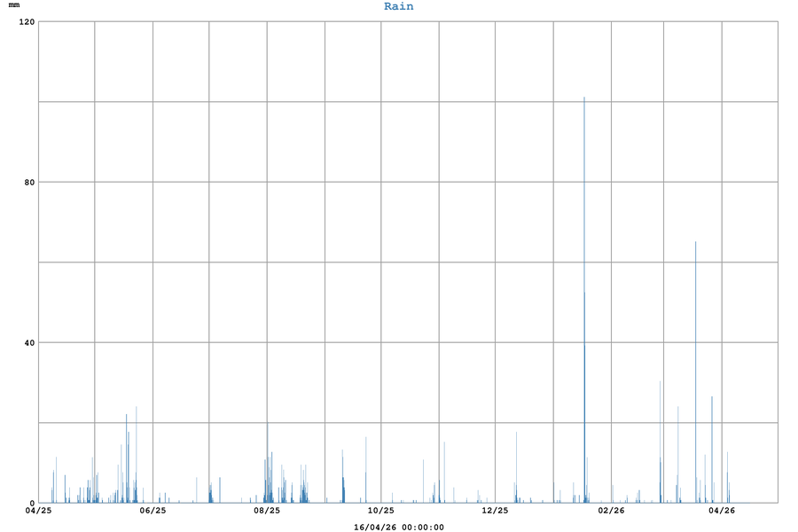This screenshot has height=532, width=798.
Task: Select the 120 y-axis label
Action: 27,21
